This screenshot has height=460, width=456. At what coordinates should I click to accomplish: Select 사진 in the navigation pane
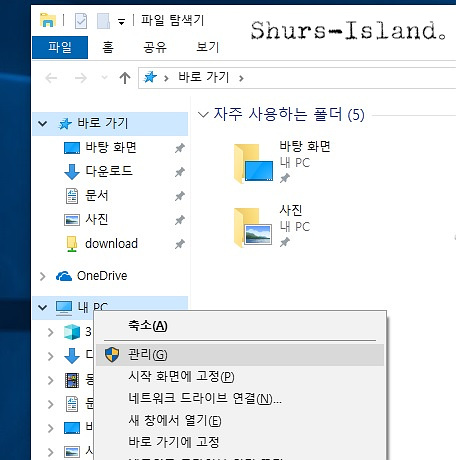coord(97,219)
